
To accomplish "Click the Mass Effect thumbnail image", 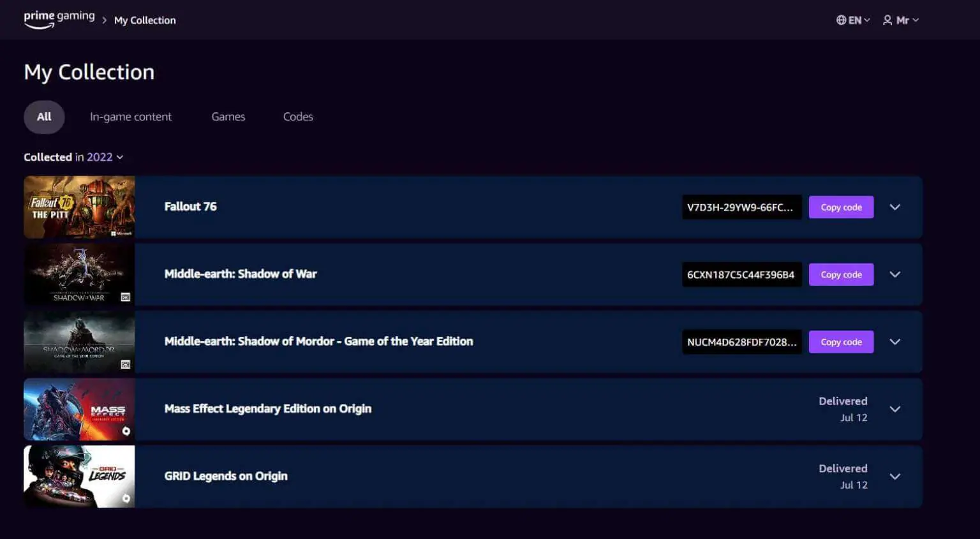I will (x=79, y=409).
